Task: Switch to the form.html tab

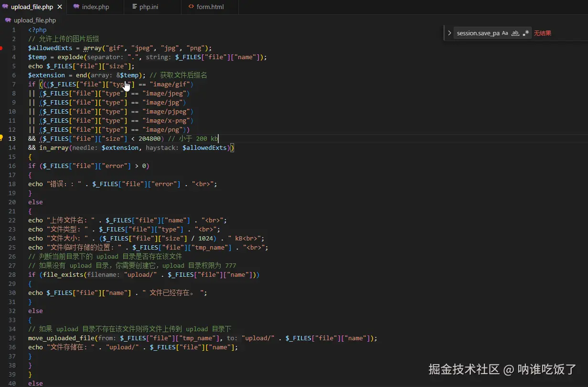Action: point(210,7)
